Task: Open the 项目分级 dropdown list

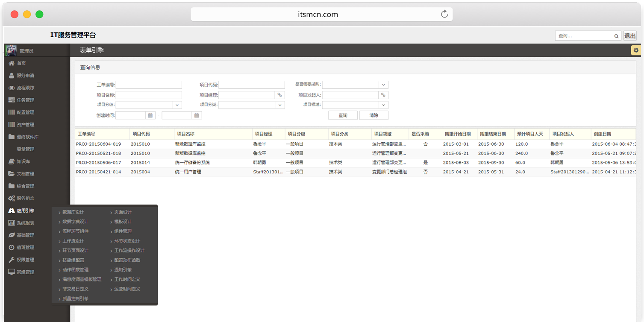Action: pyautogui.click(x=177, y=105)
